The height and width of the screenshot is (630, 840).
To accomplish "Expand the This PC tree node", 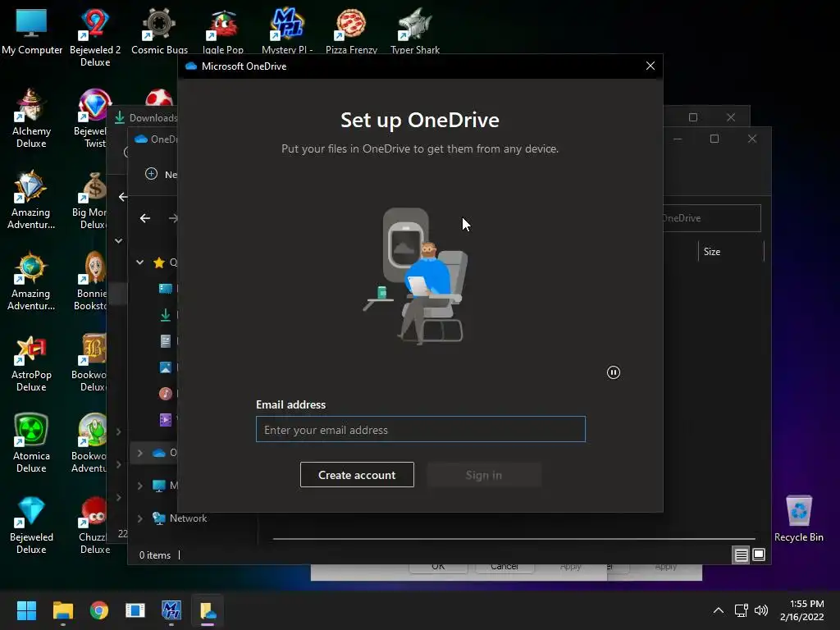I will 139,486.
